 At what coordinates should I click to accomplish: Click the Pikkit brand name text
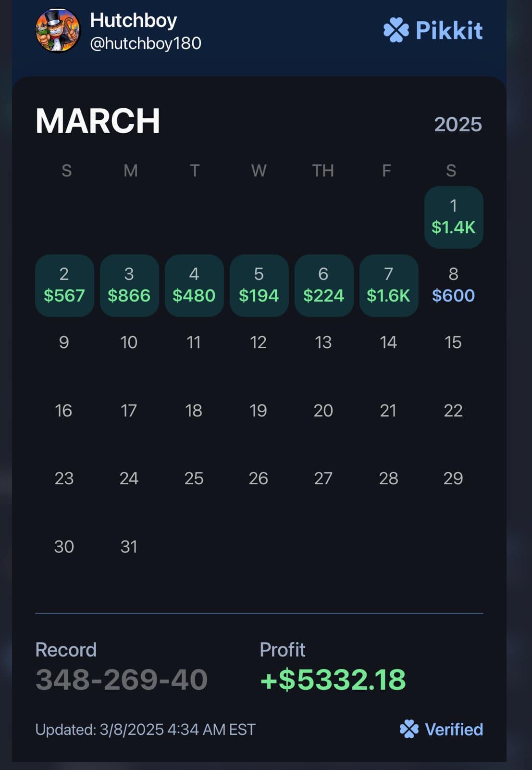click(449, 30)
